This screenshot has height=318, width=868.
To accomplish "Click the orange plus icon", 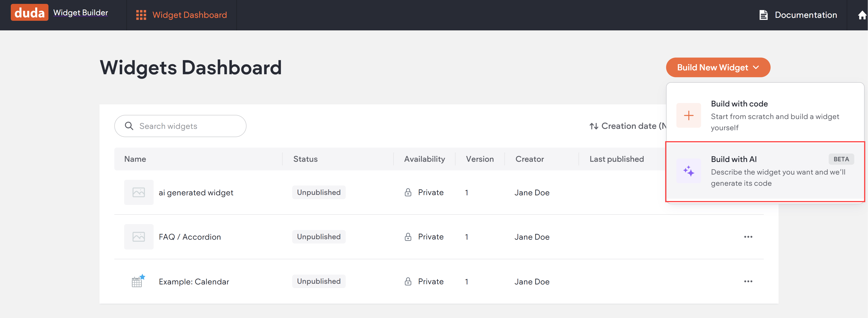I will [x=689, y=115].
